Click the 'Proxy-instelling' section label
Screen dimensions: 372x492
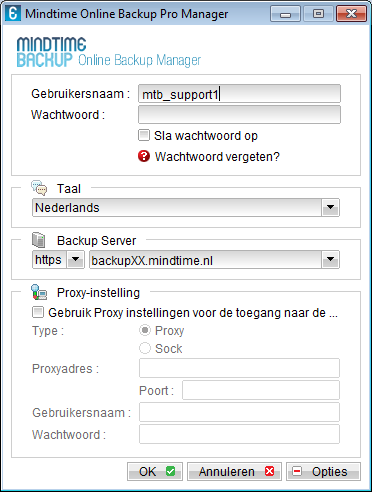pyautogui.click(x=98, y=293)
